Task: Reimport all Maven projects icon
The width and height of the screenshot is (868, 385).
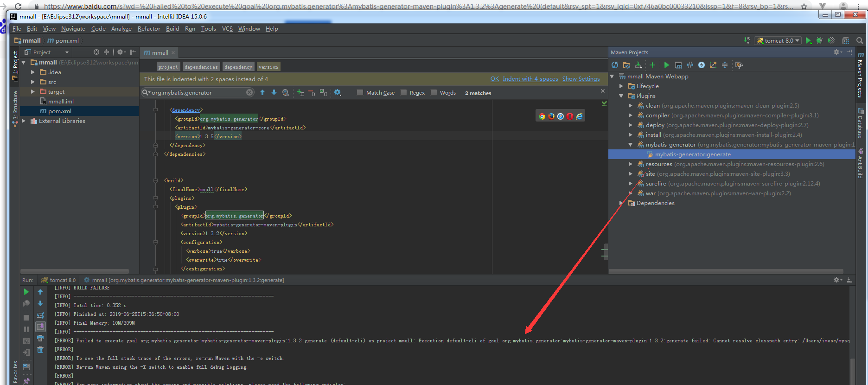Action: pos(615,65)
